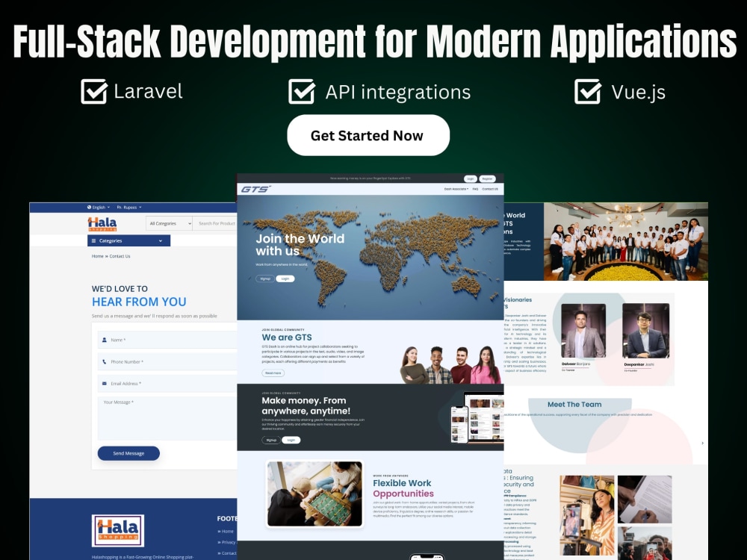Select FAQ in the GTS navbar
The image size is (747, 560).
(x=476, y=189)
